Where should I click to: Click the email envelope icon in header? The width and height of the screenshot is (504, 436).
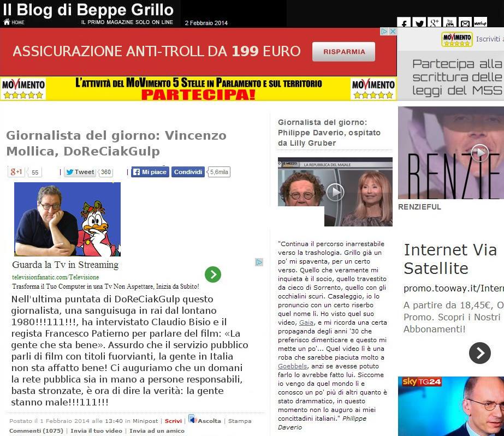465,23
